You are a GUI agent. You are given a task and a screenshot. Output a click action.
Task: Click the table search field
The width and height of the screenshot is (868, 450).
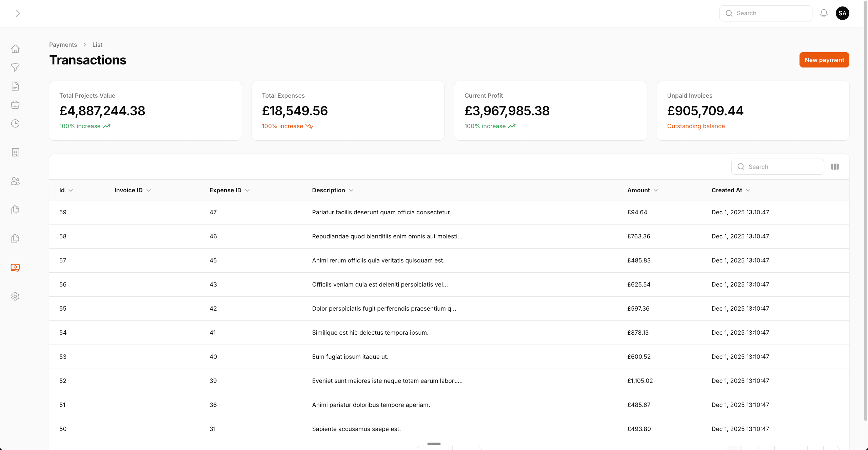point(777,167)
